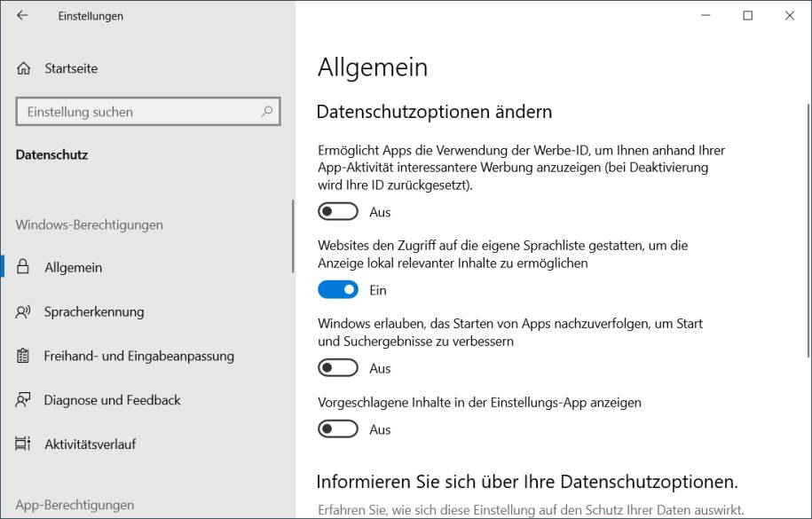Go to Startseite
Viewport: 812px width, 519px height.
coord(71,68)
